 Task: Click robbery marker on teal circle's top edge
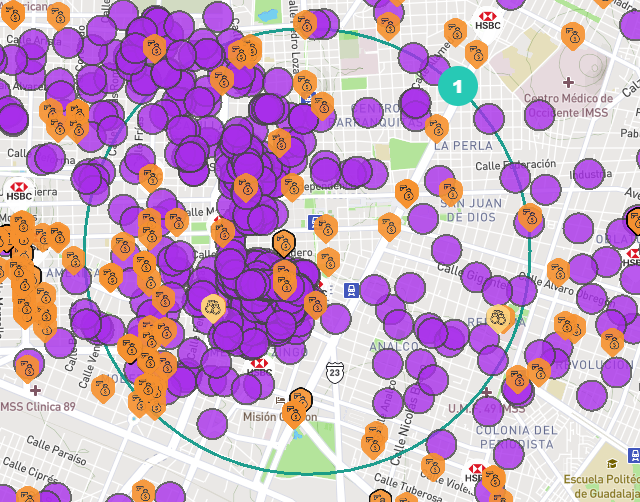click(304, 24)
